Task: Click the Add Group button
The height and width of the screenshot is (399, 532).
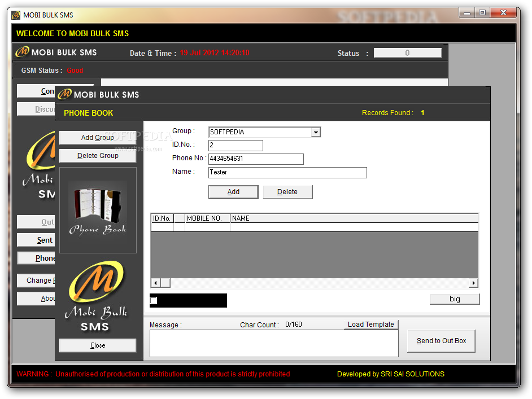Action: pos(98,138)
